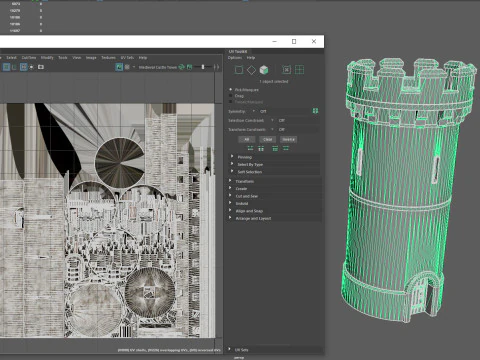Select the cube face selection mode icon

click(264, 70)
